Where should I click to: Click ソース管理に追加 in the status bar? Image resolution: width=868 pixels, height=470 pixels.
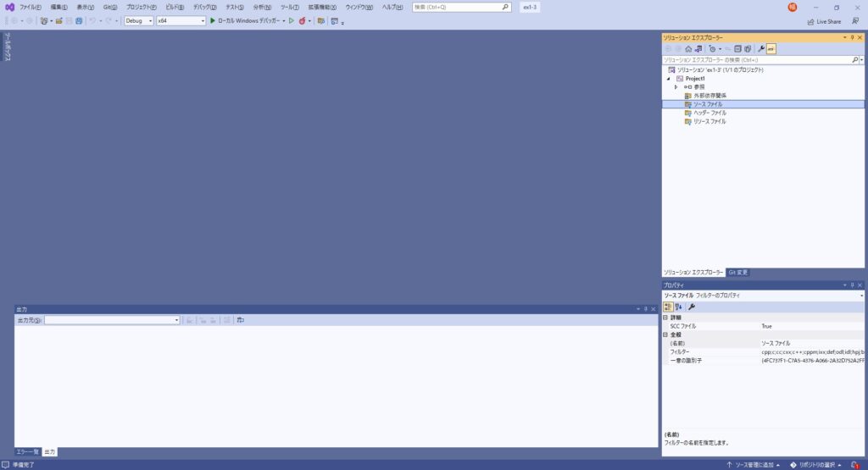coord(753,465)
